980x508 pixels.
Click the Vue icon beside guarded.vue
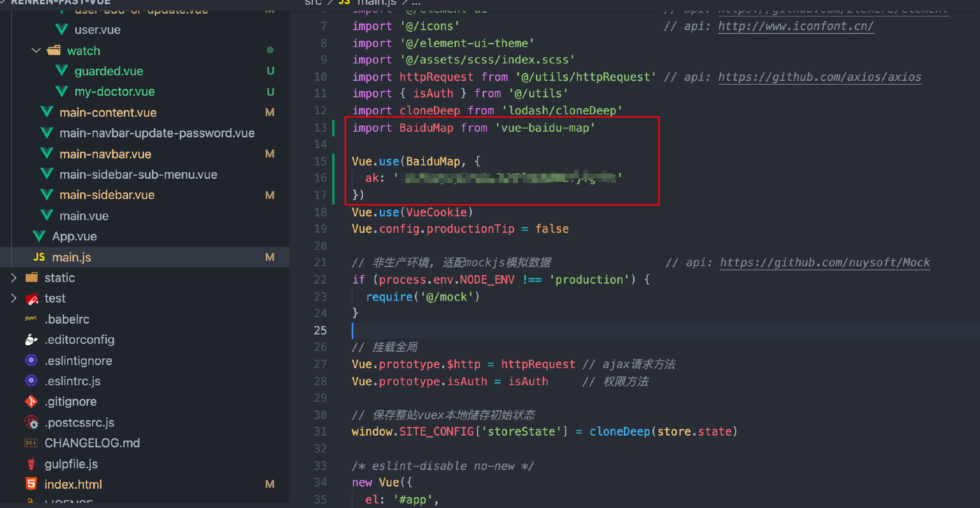[x=62, y=71]
